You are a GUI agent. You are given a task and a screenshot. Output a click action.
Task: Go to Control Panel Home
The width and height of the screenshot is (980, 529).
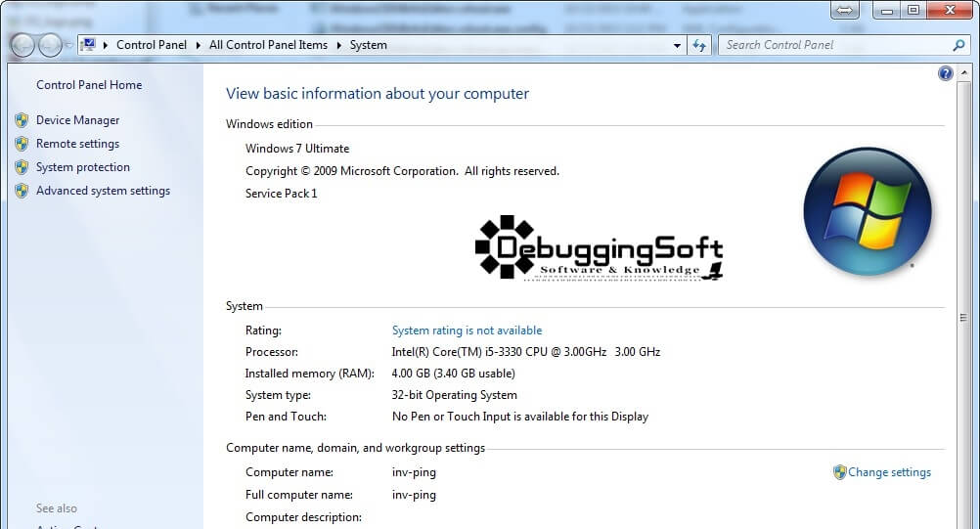(89, 85)
